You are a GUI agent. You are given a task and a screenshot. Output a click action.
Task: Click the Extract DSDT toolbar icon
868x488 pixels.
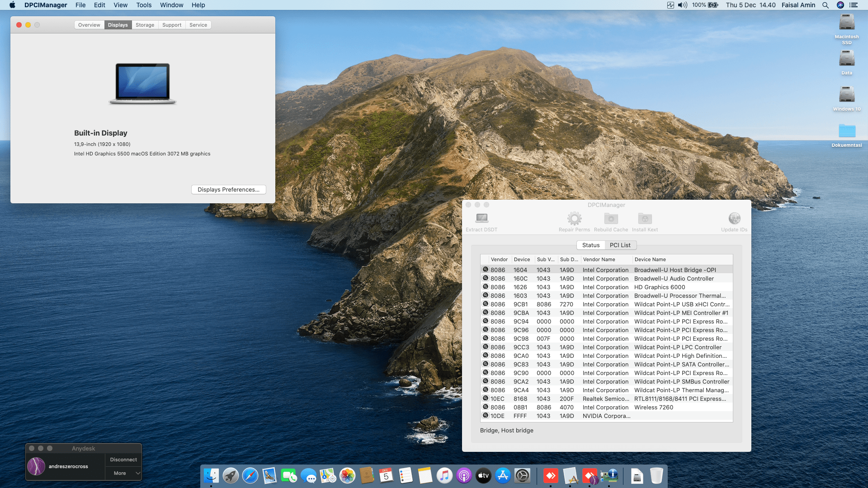pyautogui.click(x=482, y=219)
